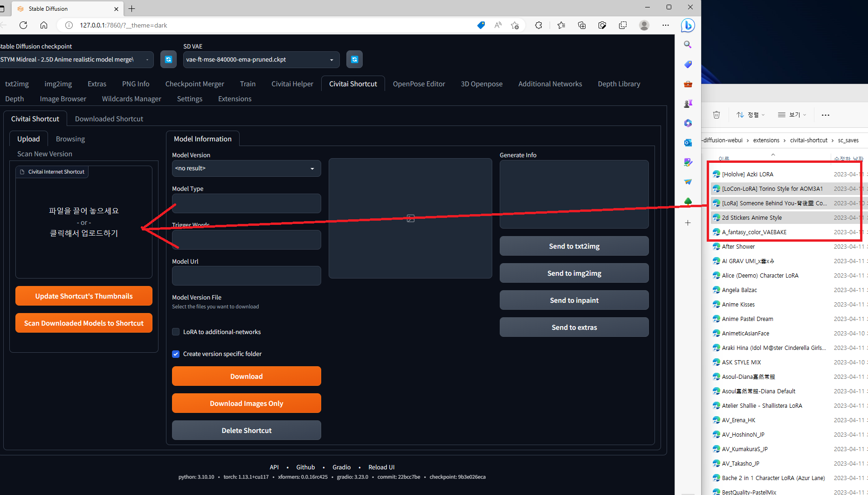This screenshot has height=495, width=868.
Task: Click Download Images Only button
Action: (x=246, y=403)
